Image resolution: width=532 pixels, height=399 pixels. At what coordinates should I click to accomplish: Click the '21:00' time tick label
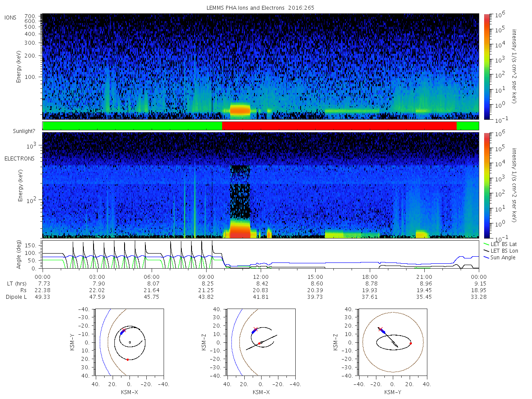pos(425,276)
